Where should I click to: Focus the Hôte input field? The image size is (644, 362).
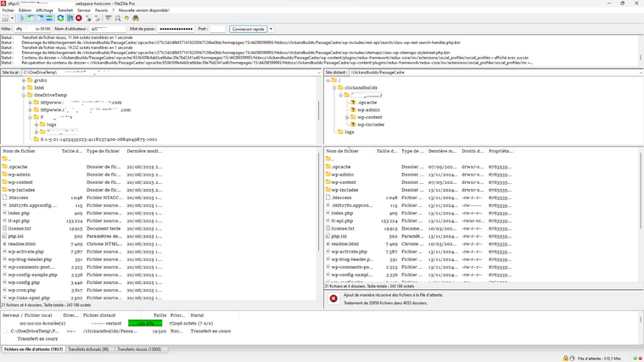[x=33, y=29]
